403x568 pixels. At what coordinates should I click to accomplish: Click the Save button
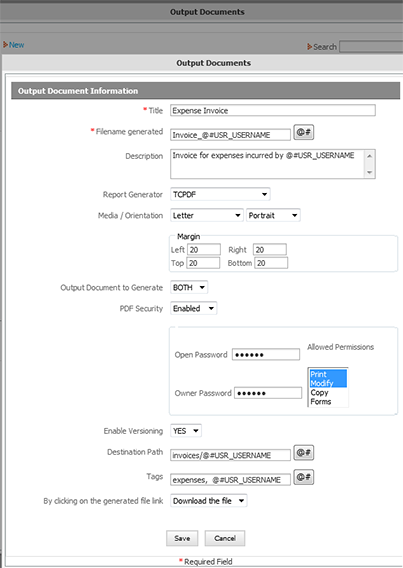tap(182, 538)
